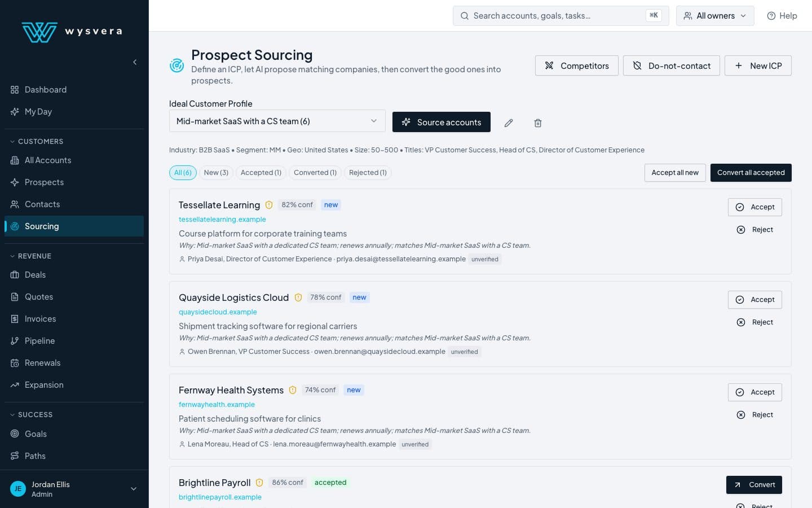The width and height of the screenshot is (812, 508).
Task: Accept the Tessellate Learning prospect
Action: pyautogui.click(x=755, y=207)
